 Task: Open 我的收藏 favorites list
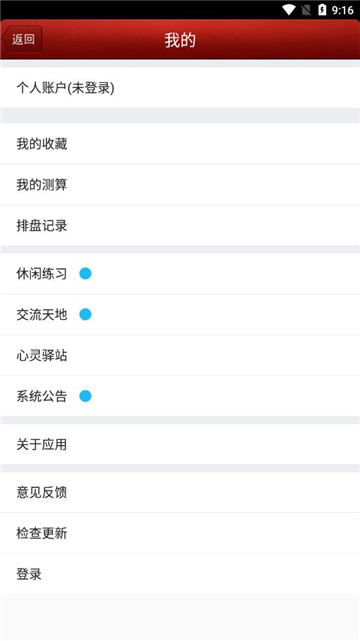pos(180,144)
